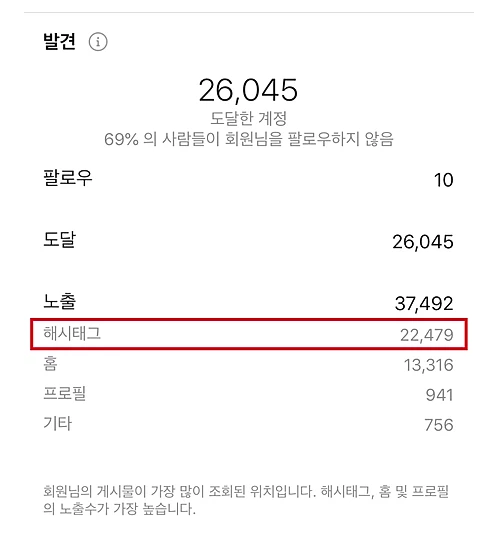This screenshot has height=541, width=502.
Task: Tap the 홈 count 13,316
Action: pyautogui.click(x=429, y=365)
